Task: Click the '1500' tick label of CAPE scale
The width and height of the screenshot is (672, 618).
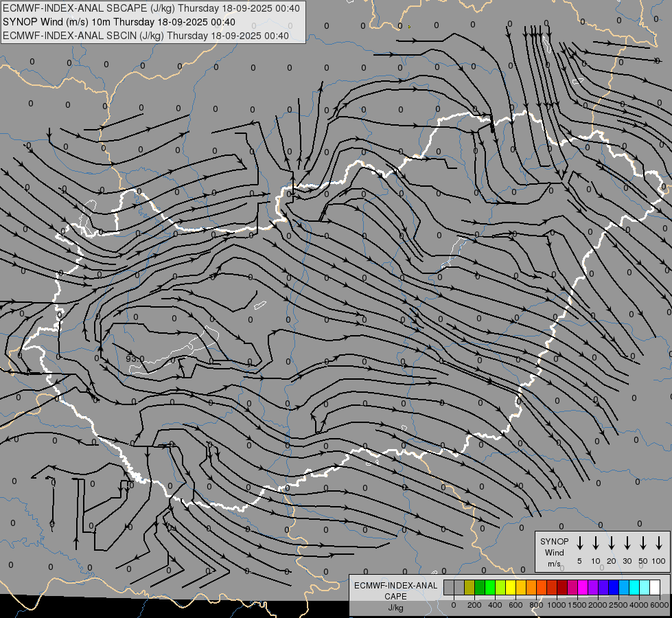Action: tap(577, 605)
